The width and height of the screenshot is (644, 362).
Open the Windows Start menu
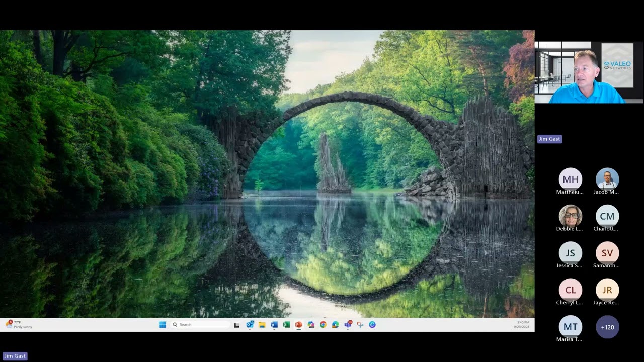(x=163, y=325)
